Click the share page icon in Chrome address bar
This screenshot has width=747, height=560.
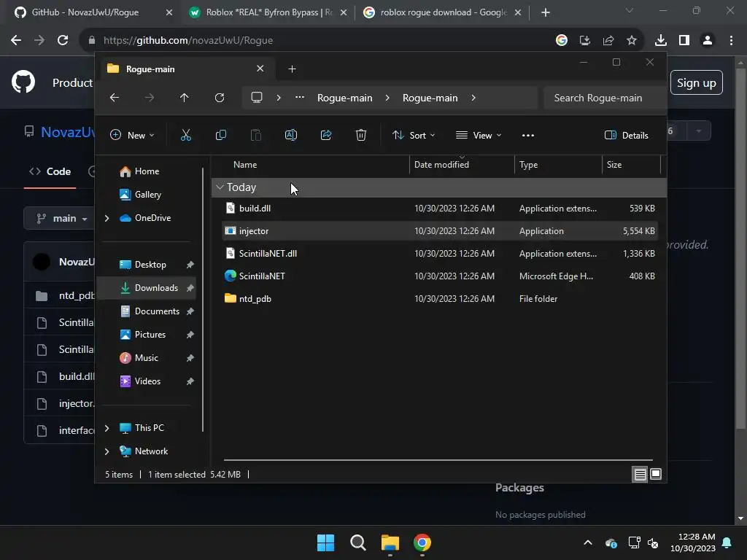tap(608, 41)
